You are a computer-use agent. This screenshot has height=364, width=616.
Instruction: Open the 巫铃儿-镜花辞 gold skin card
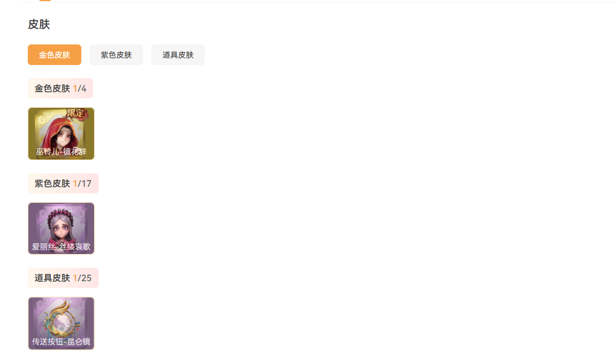click(61, 134)
